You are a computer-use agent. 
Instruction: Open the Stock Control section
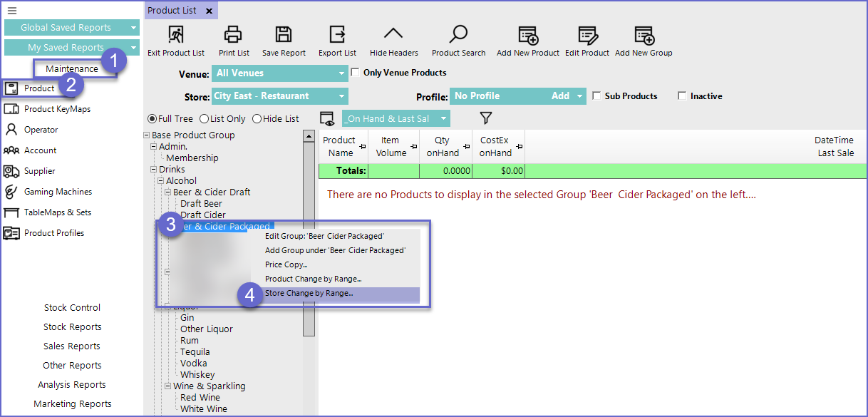(x=72, y=308)
